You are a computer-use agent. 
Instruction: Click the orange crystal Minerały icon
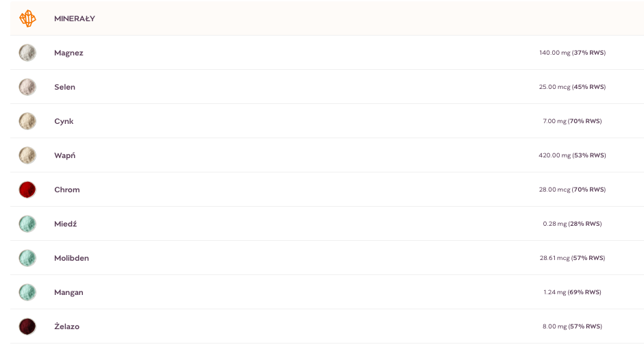[x=27, y=18]
